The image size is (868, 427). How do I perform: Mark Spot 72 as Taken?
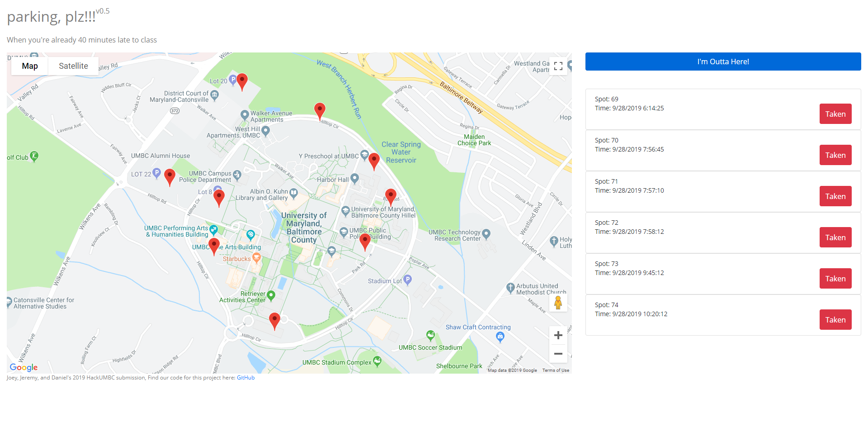pyautogui.click(x=835, y=237)
